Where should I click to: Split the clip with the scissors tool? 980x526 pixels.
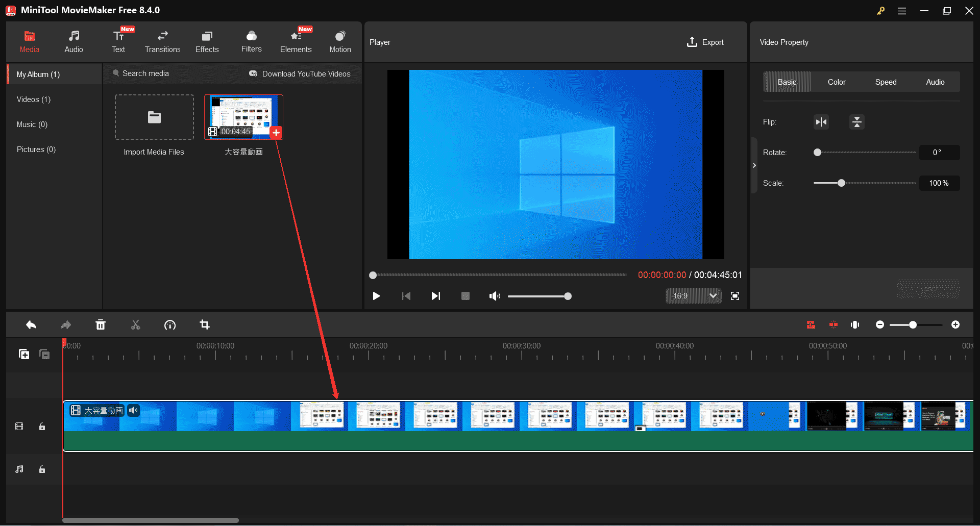tap(135, 324)
